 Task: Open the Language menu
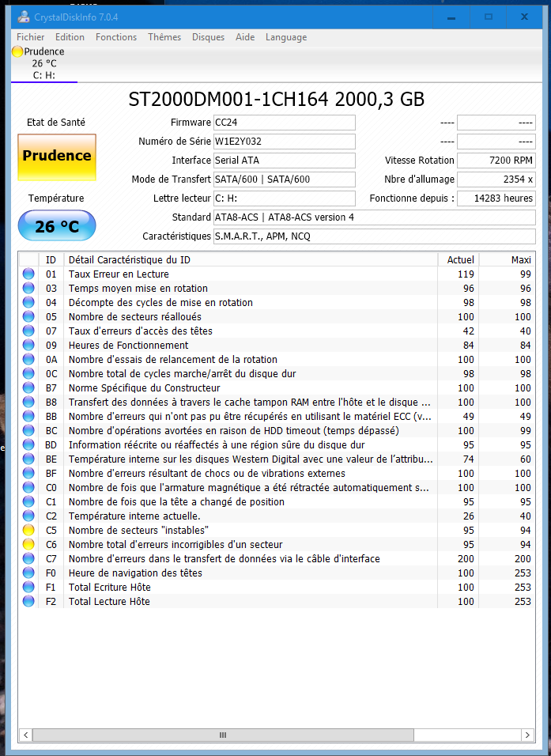tap(286, 37)
